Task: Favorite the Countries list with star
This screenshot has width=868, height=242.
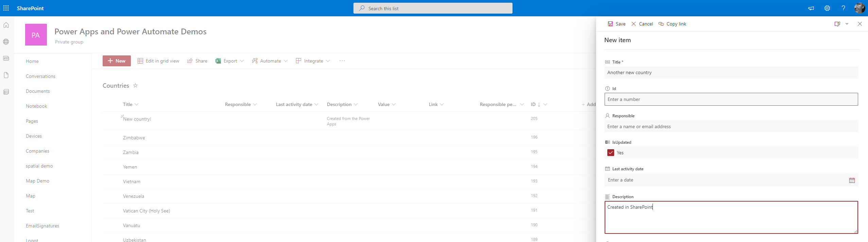Action: 135,86
